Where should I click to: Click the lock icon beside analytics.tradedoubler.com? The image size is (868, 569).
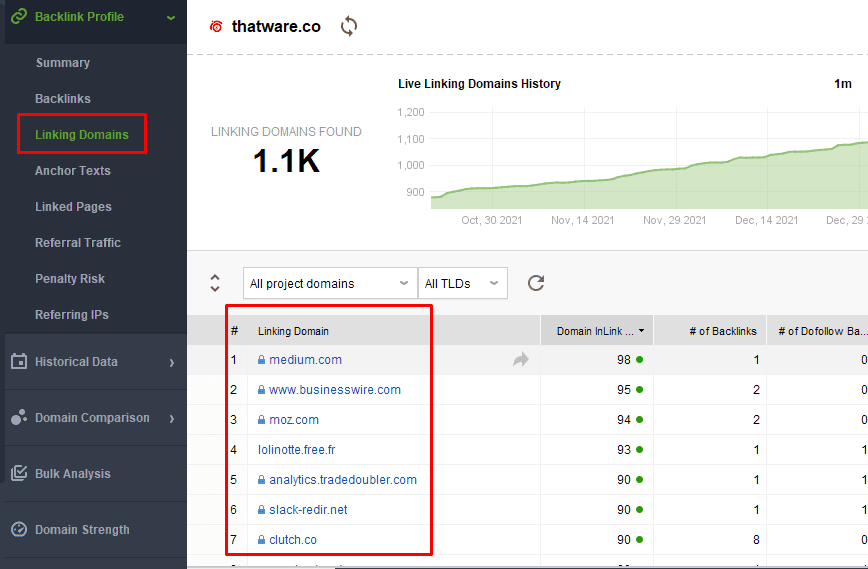click(x=261, y=479)
